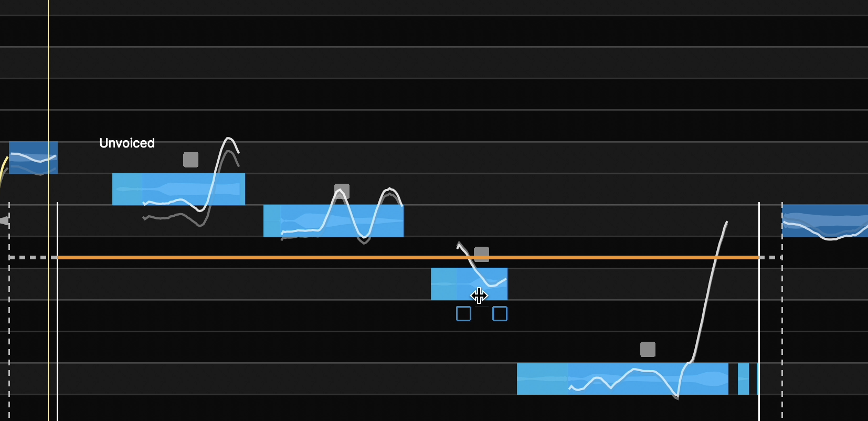Viewport: 868px width, 421px height.
Task: Click the yellow playhead line
Action: [x=48, y=79]
